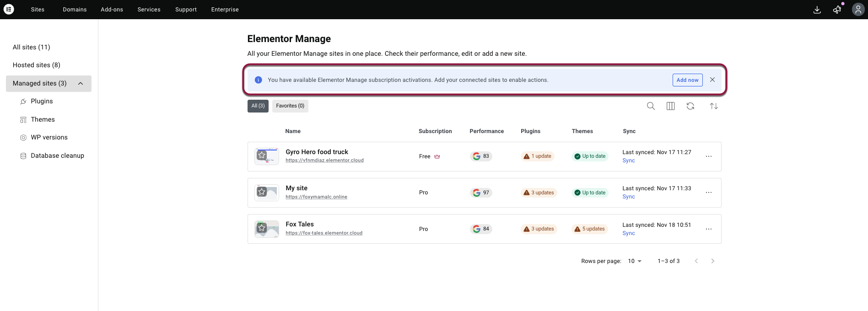Click the refresh sync-all icon
Screen dimensions: 868x311
[x=690, y=106]
